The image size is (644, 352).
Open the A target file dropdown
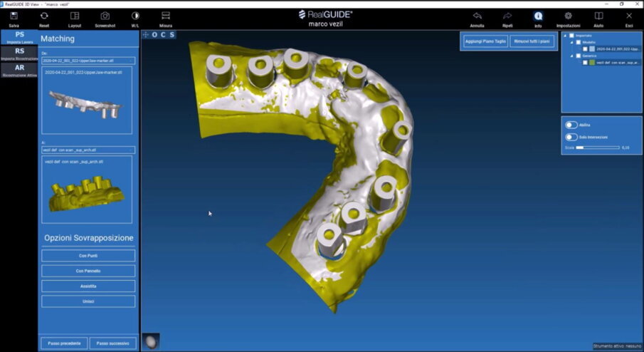click(x=88, y=150)
